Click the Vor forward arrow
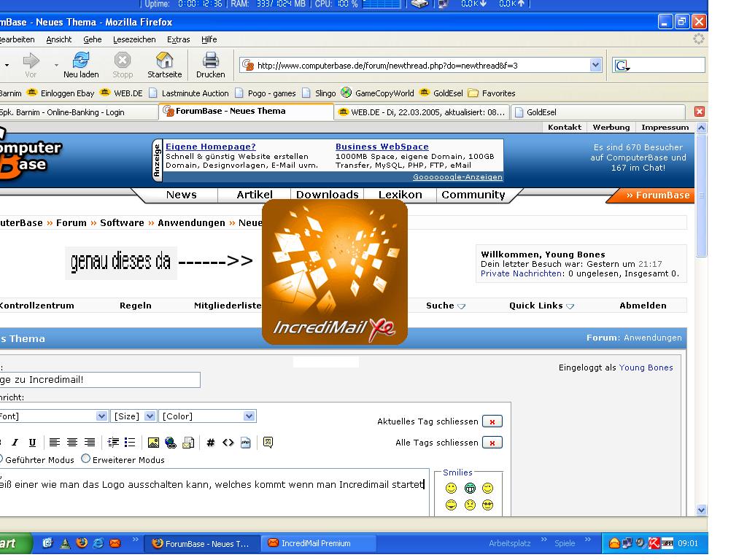The height and width of the screenshot is (560, 747). coord(31,61)
